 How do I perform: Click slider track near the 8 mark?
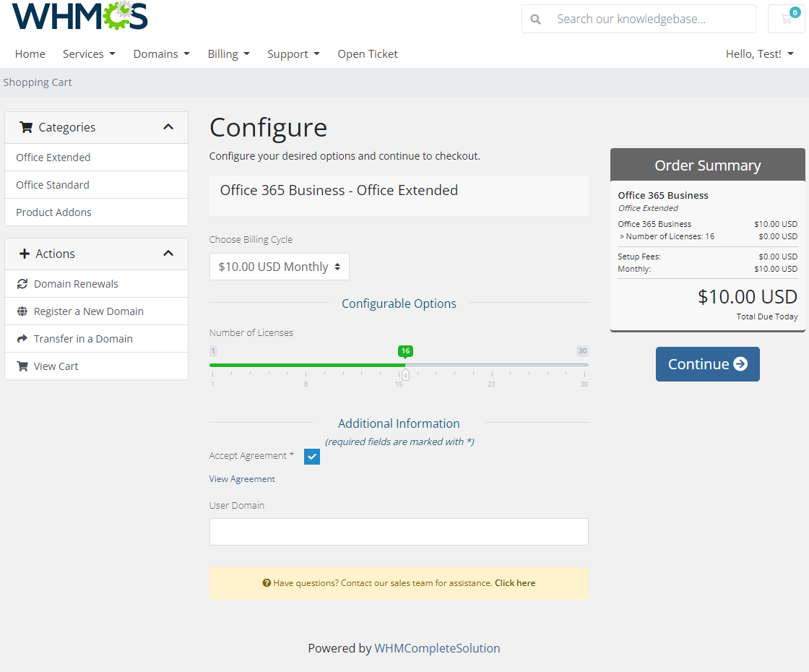pos(306,365)
